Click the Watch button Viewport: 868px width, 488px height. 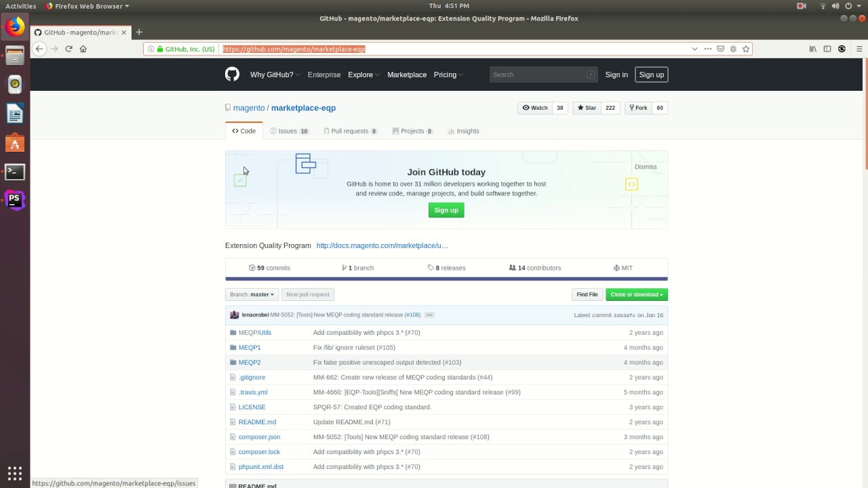tap(535, 108)
